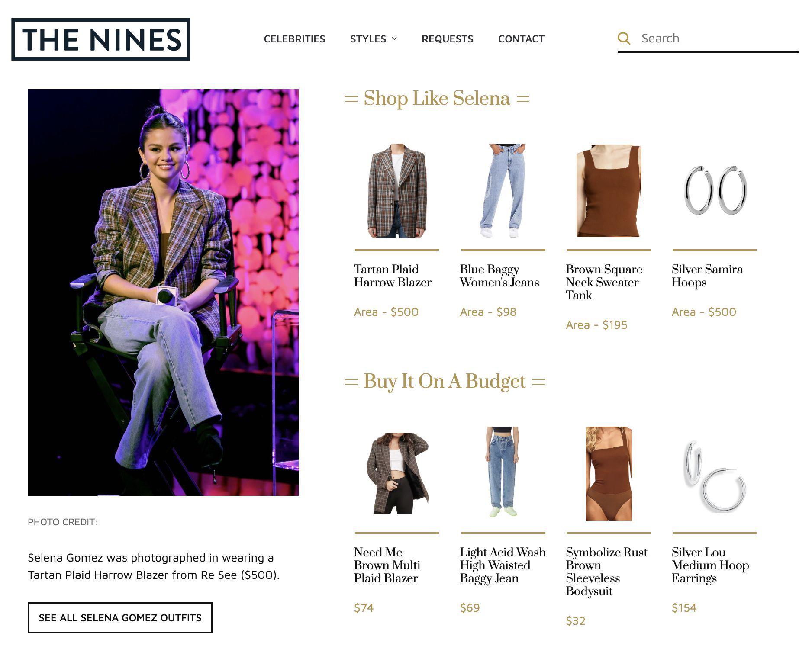Click the Area - $98 price link
The height and width of the screenshot is (649, 812).
tap(488, 312)
